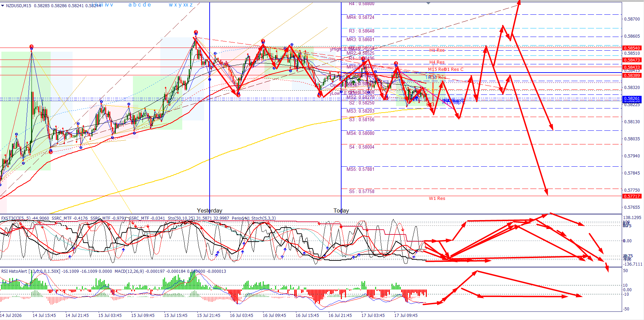Image resolution: width=644 pixels, height=320 pixels.
Task: Click the 'H4 Res' resistance label
Action: click(437, 62)
